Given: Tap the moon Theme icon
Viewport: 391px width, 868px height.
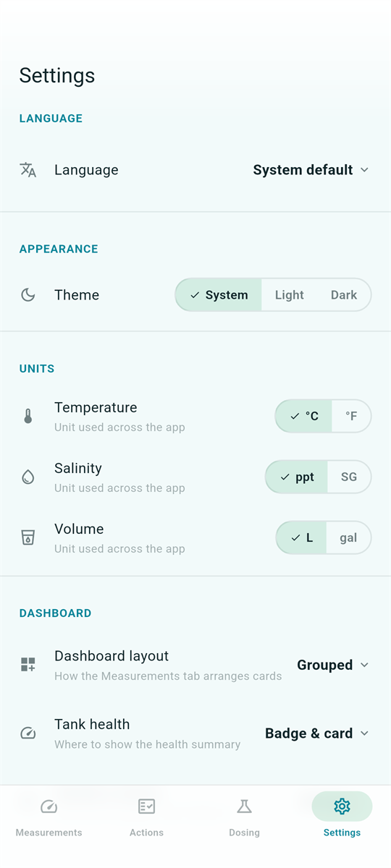Looking at the screenshot, I should pos(28,295).
